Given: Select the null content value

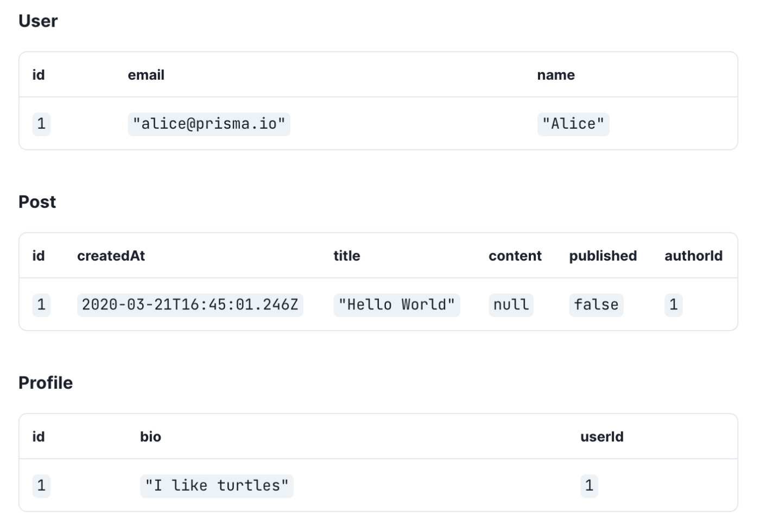Looking at the screenshot, I should [x=511, y=305].
